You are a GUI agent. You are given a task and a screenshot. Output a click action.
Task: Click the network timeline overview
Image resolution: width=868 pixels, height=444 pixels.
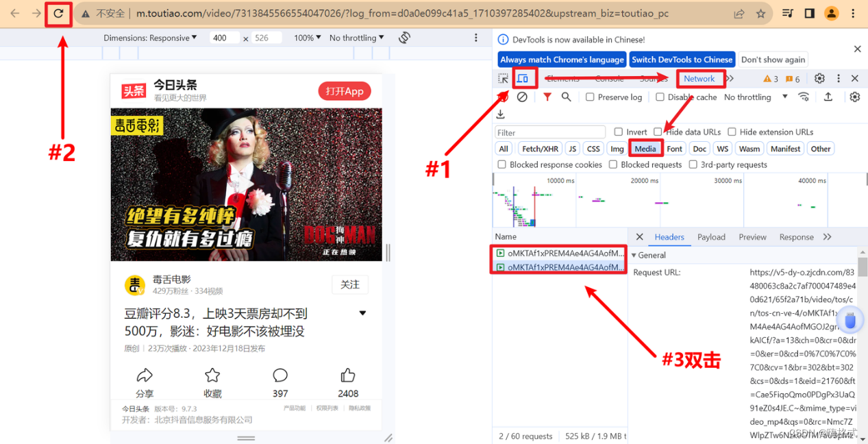[x=680, y=199]
